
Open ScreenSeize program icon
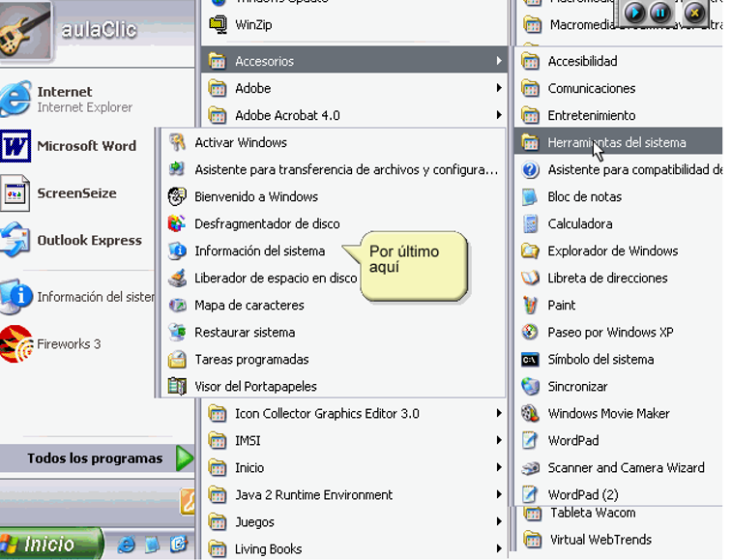[15, 193]
